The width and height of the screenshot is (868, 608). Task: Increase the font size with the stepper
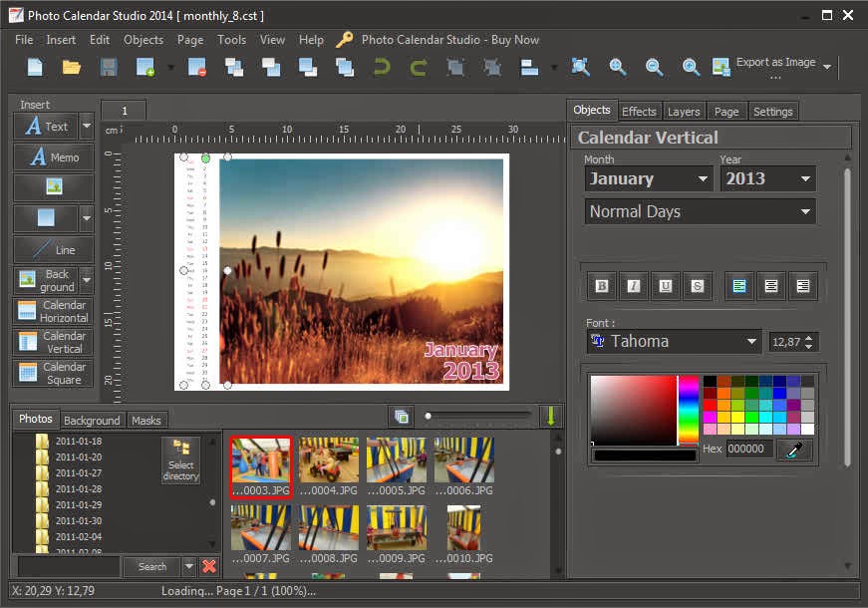click(x=809, y=337)
